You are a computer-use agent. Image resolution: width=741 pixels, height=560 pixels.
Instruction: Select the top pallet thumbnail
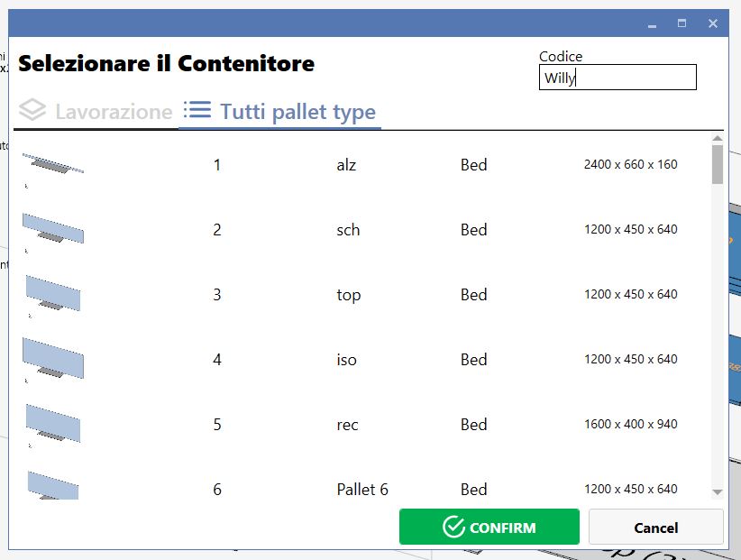[53, 293]
